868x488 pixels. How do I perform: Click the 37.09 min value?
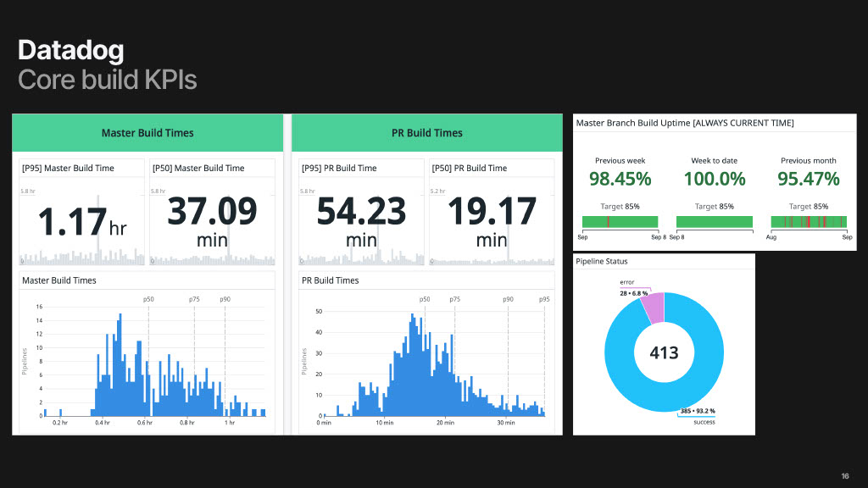click(213, 221)
